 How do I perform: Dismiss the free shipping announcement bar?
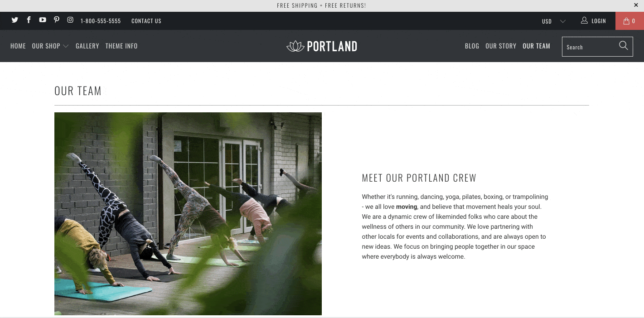point(636,5)
